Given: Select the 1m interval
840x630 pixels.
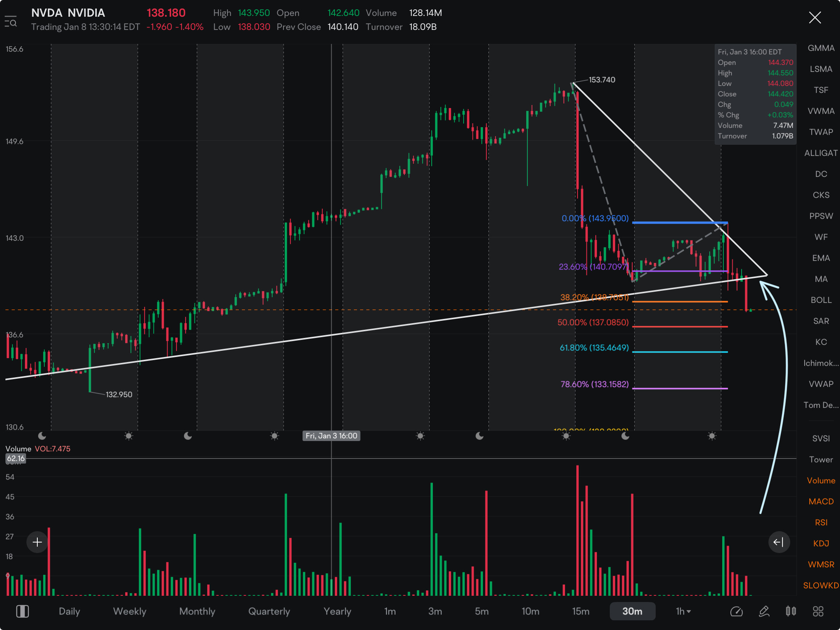Looking at the screenshot, I should [x=390, y=611].
